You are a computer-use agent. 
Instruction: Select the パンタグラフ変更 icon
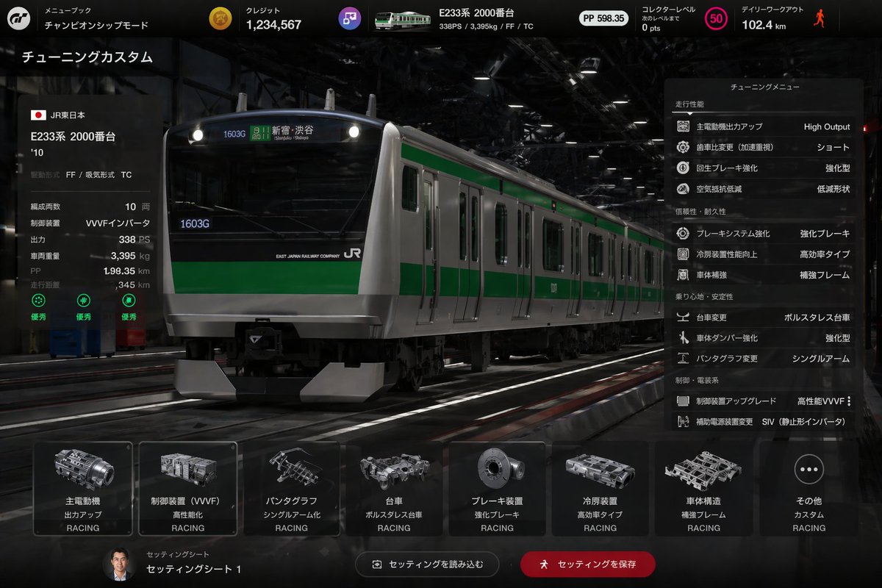pos(683,359)
